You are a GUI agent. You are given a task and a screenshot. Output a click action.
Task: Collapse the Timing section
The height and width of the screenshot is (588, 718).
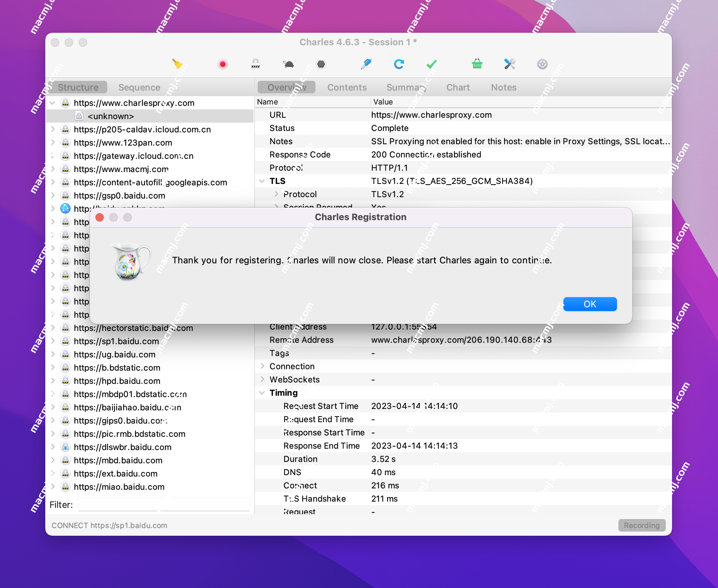click(x=262, y=393)
